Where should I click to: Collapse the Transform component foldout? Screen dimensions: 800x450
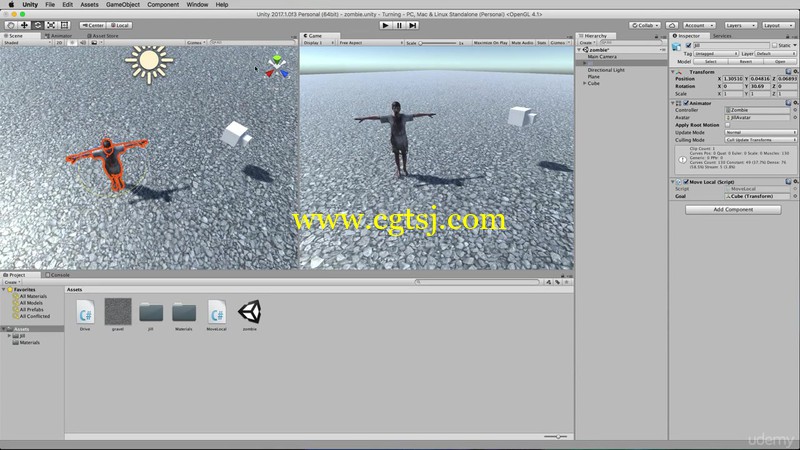coord(673,72)
